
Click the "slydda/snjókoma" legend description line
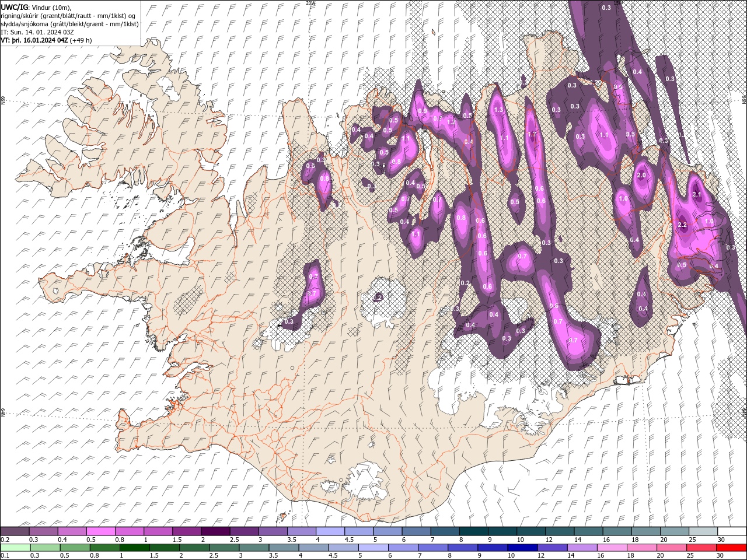click(69, 24)
